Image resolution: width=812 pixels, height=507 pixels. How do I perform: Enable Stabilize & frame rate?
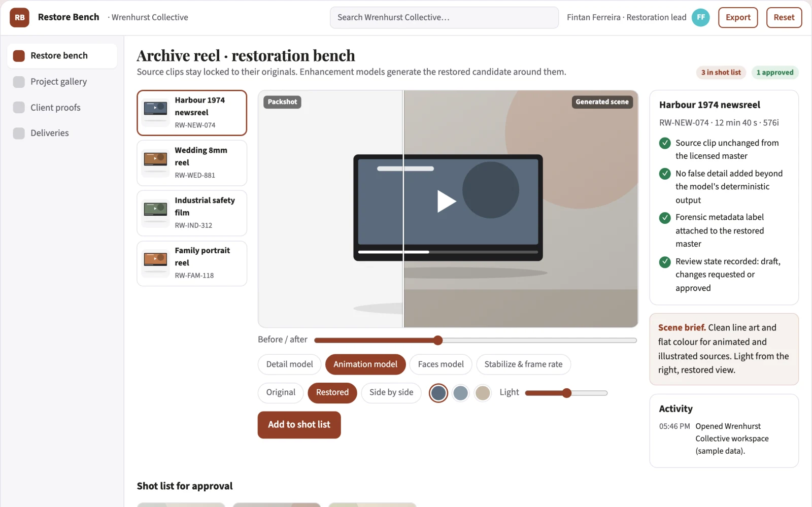[x=523, y=364]
